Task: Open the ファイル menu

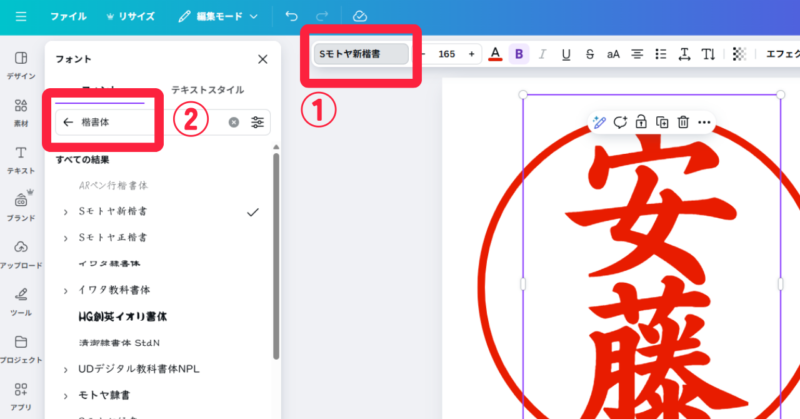Action: (68, 16)
